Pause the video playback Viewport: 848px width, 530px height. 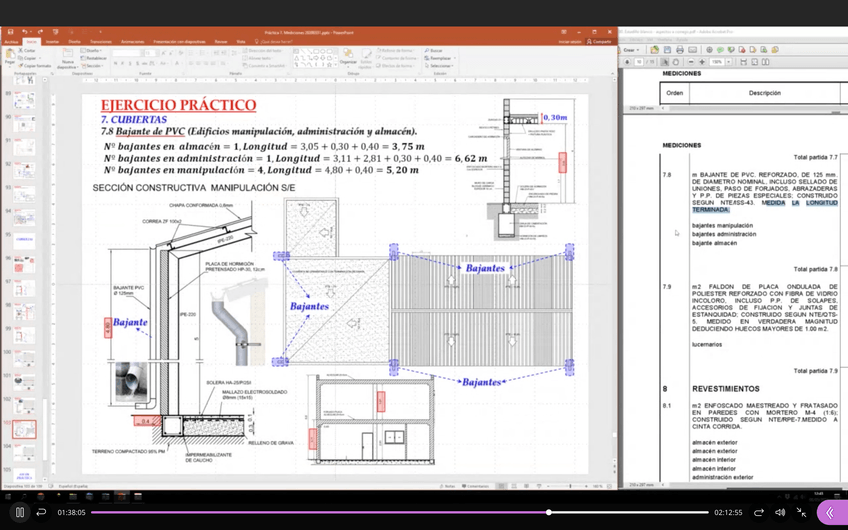click(x=19, y=512)
